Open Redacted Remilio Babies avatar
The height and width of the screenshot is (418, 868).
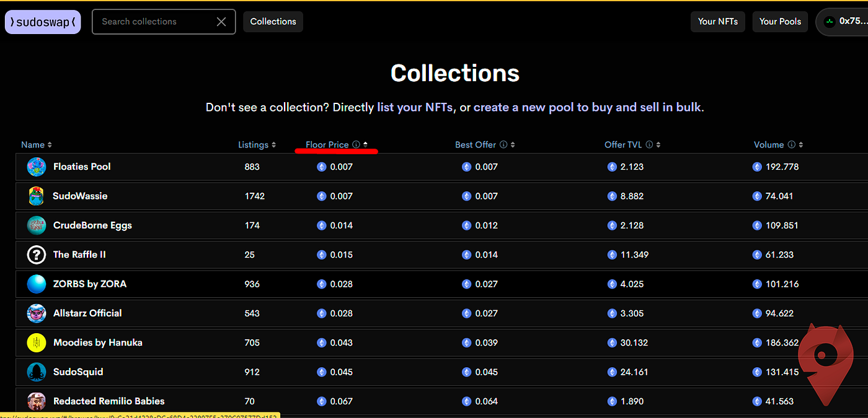point(37,401)
